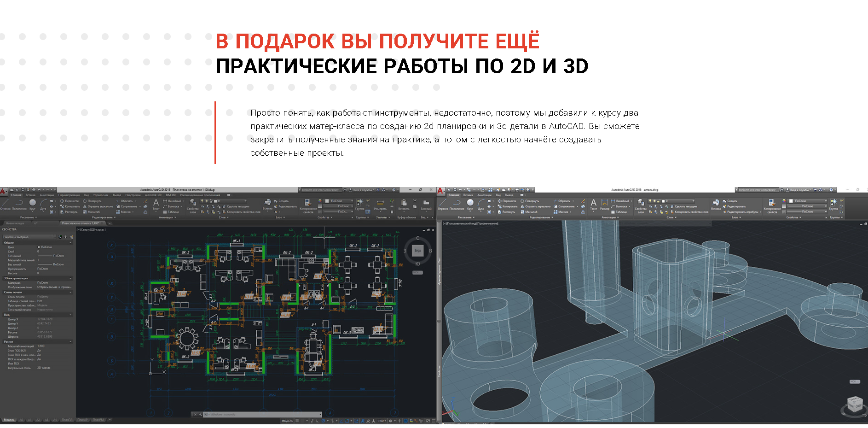
Task: Switch to the Параметризация tab in AutoCAD 2015
Action: pos(69,195)
